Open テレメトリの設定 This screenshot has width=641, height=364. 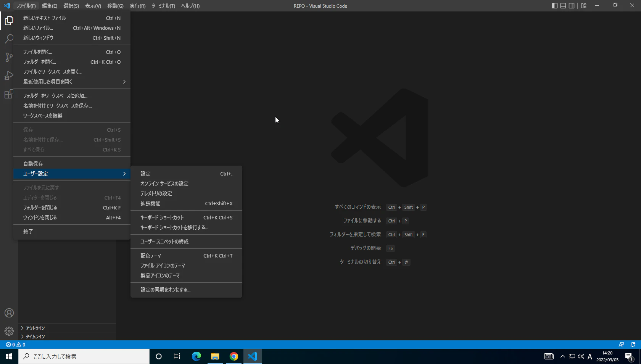pyautogui.click(x=187, y=193)
